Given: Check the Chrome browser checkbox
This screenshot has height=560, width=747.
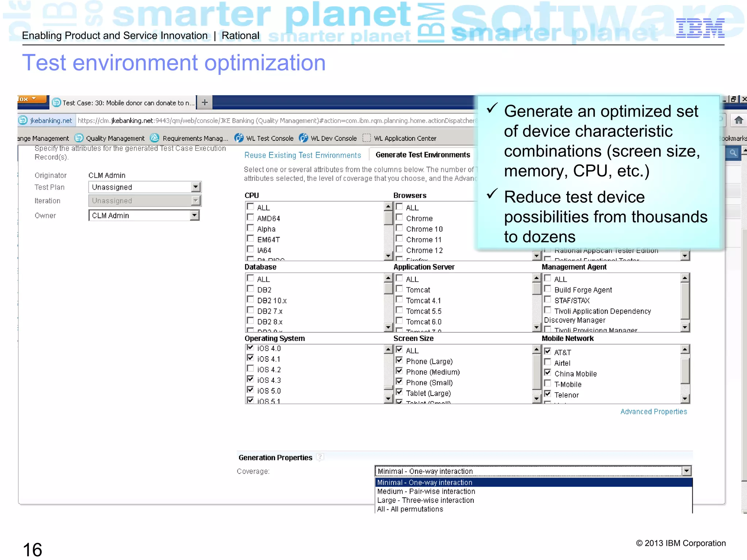Looking at the screenshot, I should (399, 217).
